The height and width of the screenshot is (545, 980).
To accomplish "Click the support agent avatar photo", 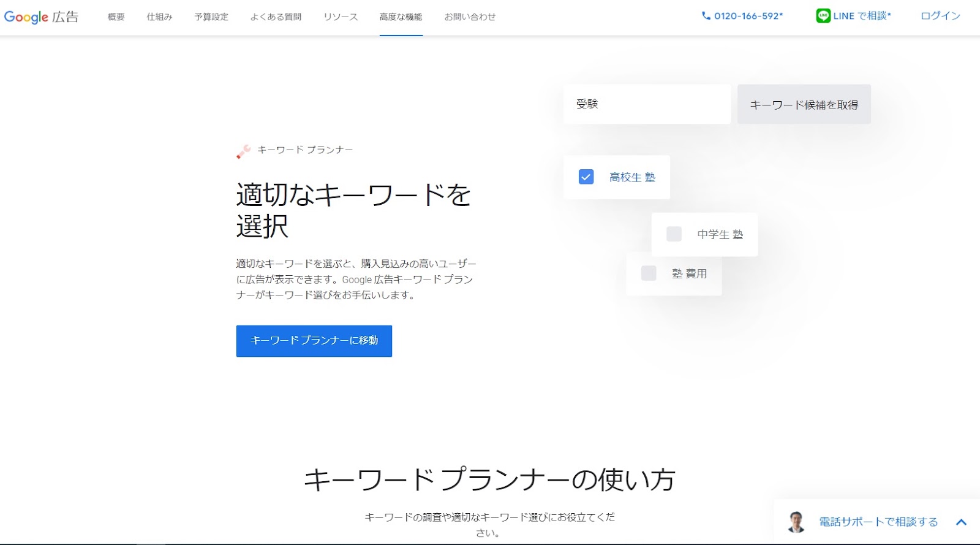I will (796, 522).
